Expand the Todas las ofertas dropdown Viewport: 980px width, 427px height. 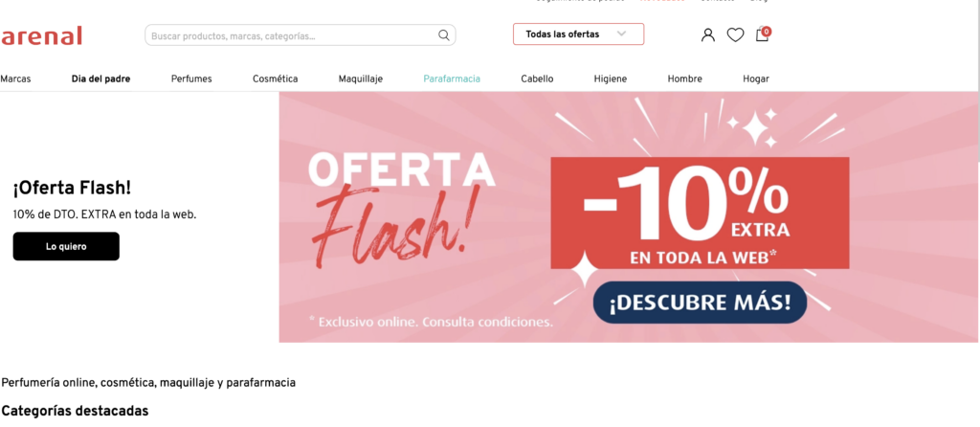coord(578,34)
